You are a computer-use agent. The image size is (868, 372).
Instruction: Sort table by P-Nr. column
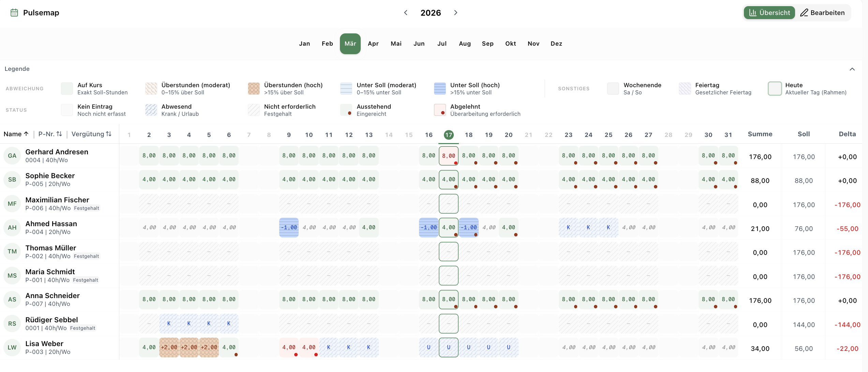pos(50,134)
